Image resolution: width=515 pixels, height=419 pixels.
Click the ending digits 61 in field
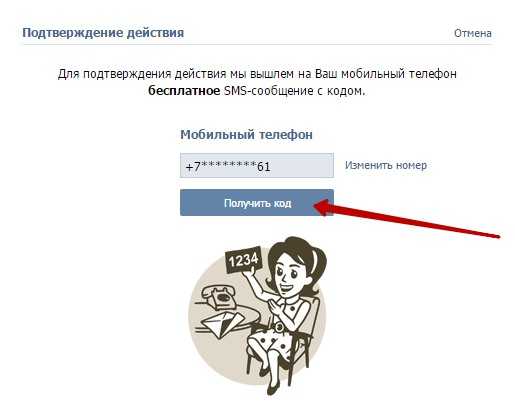(264, 166)
